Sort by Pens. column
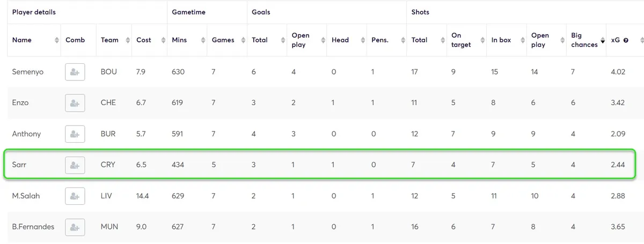The image size is (644, 244). pos(401,40)
